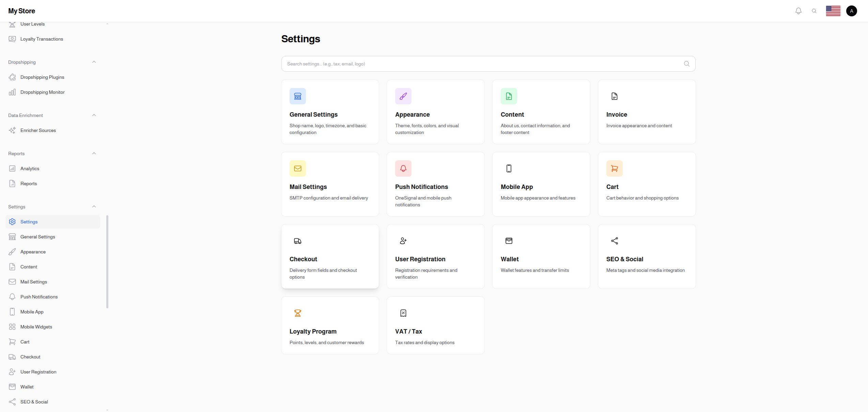Click the search icon in the top bar

(814, 11)
